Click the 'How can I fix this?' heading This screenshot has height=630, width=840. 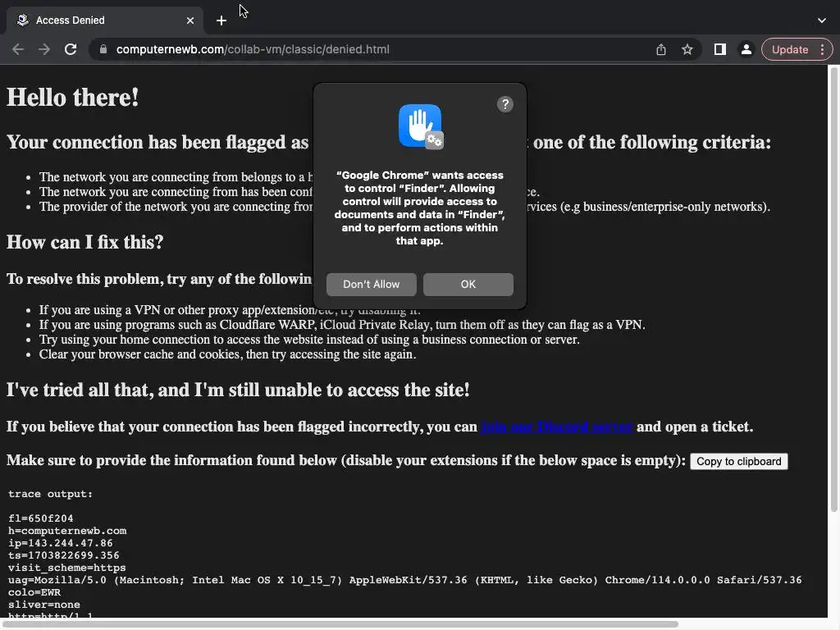(85, 242)
